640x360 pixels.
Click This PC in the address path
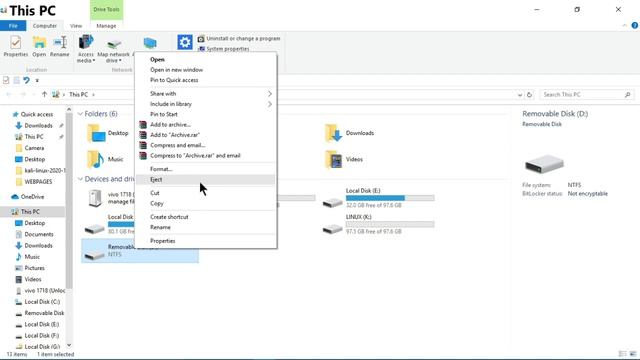click(78, 94)
